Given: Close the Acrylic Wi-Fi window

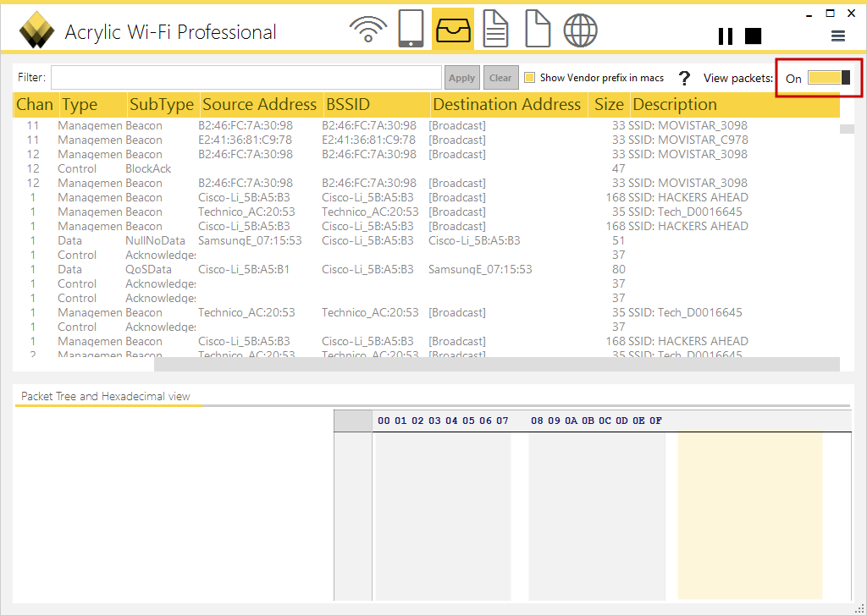Looking at the screenshot, I should [852, 14].
